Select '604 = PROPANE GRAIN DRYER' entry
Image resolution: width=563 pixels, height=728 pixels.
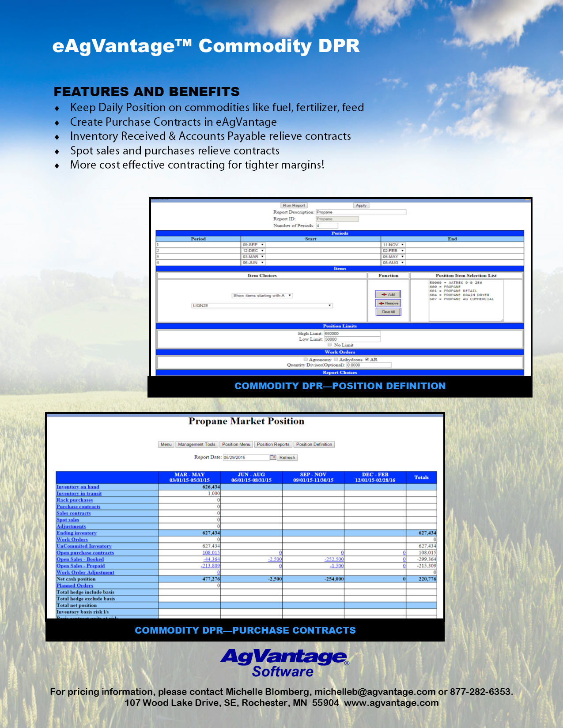pyautogui.click(x=460, y=295)
